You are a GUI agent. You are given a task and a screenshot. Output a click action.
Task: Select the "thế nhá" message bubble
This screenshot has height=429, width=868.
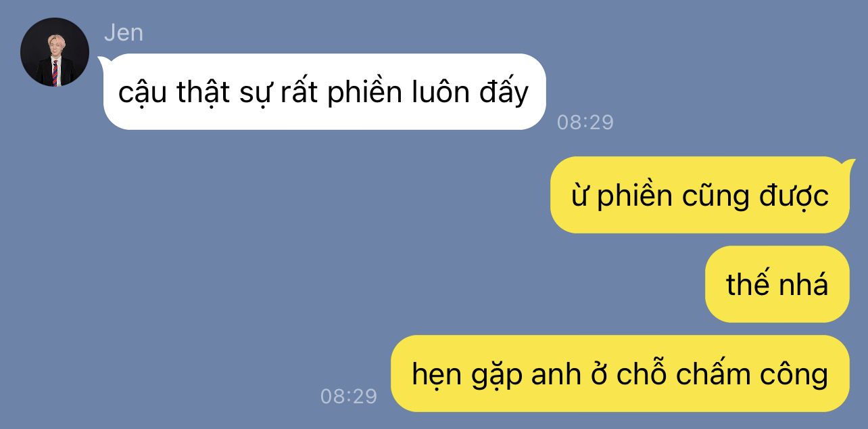777,284
